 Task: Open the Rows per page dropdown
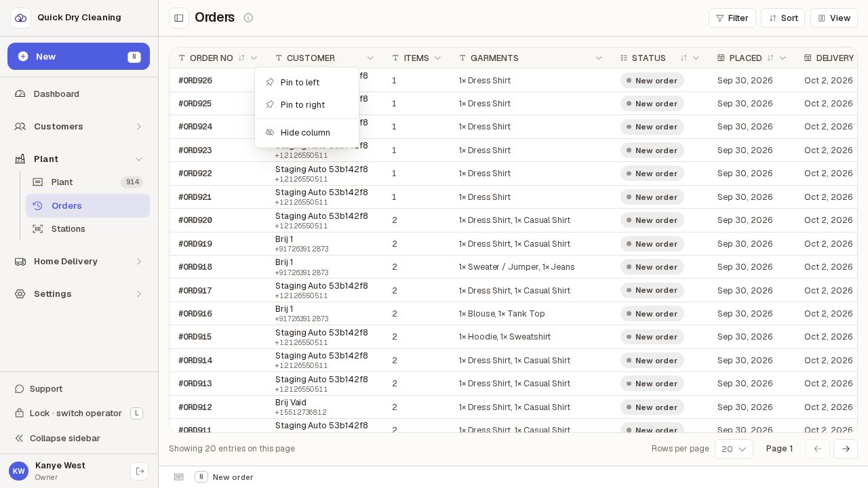tap(734, 449)
